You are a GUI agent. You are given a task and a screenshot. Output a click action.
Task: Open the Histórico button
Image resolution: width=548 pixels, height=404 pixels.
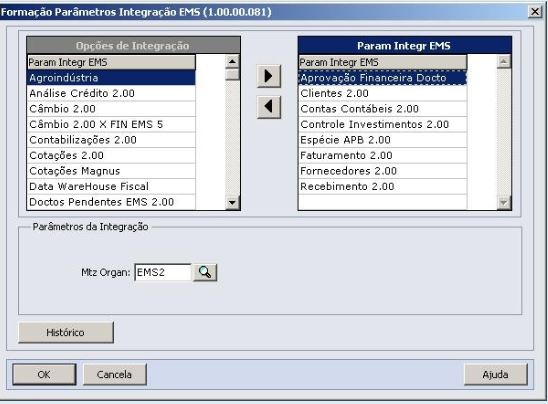[66, 332]
